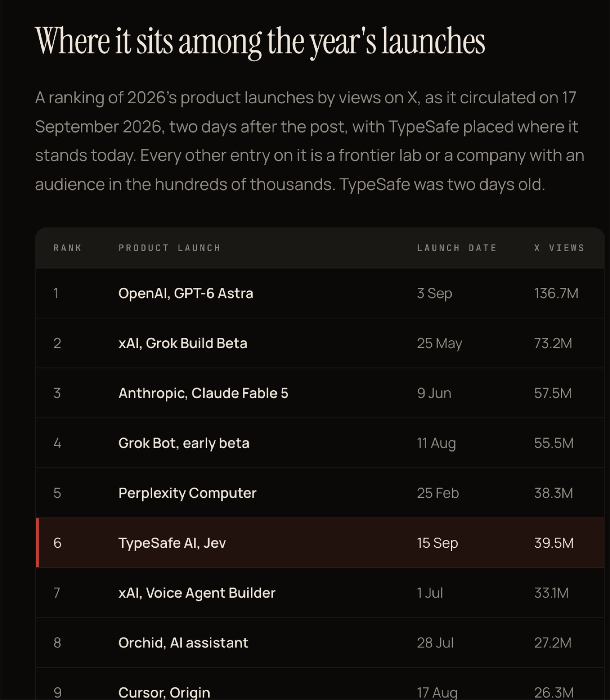
Task: Click the PRODUCT LAUNCH column header
Action: coord(169,248)
